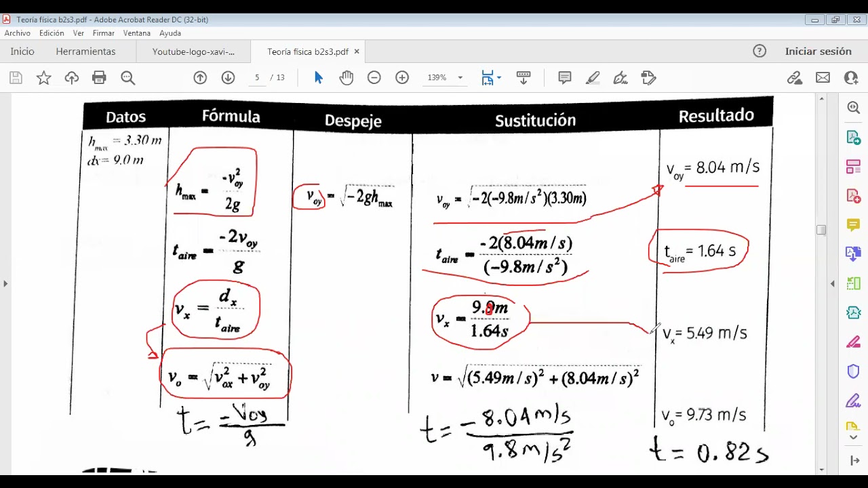The width and height of the screenshot is (868, 488).
Task: Close the Teoría física b2s3.pdf tab
Action: (x=357, y=52)
